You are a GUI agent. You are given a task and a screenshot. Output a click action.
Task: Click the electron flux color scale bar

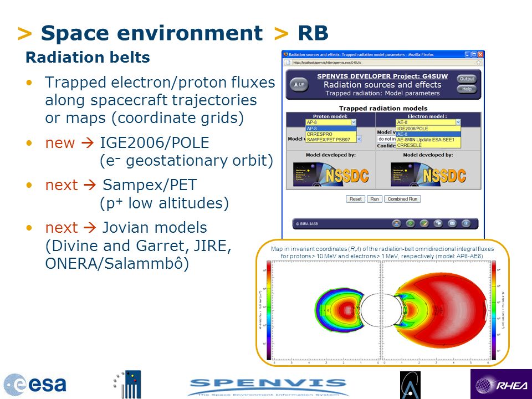click(x=494, y=310)
